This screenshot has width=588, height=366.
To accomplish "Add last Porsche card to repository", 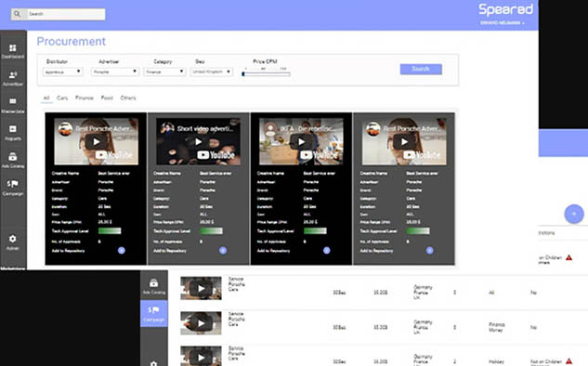I will 430,251.
